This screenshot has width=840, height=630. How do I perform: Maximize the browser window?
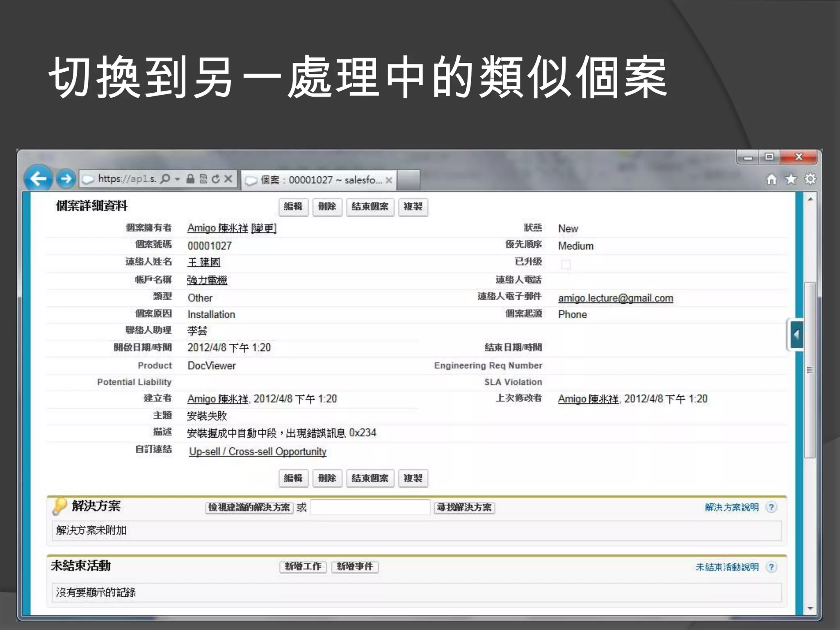(x=769, y=157)
